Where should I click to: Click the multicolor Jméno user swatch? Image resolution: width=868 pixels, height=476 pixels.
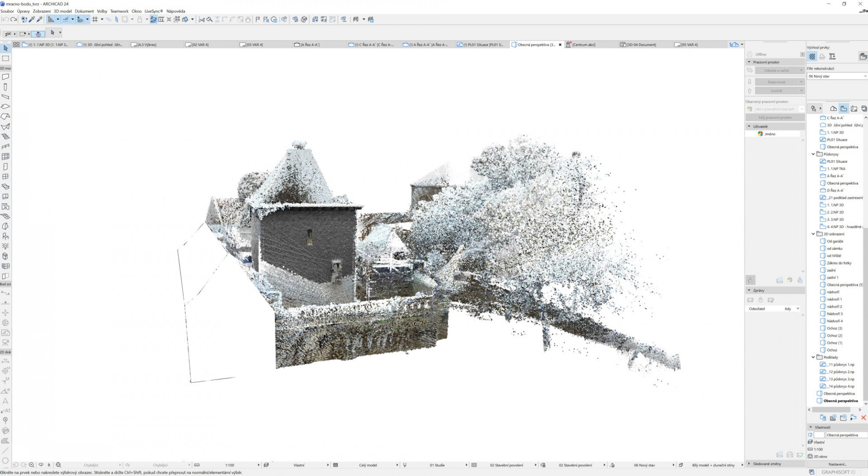[x=760, y=134]
